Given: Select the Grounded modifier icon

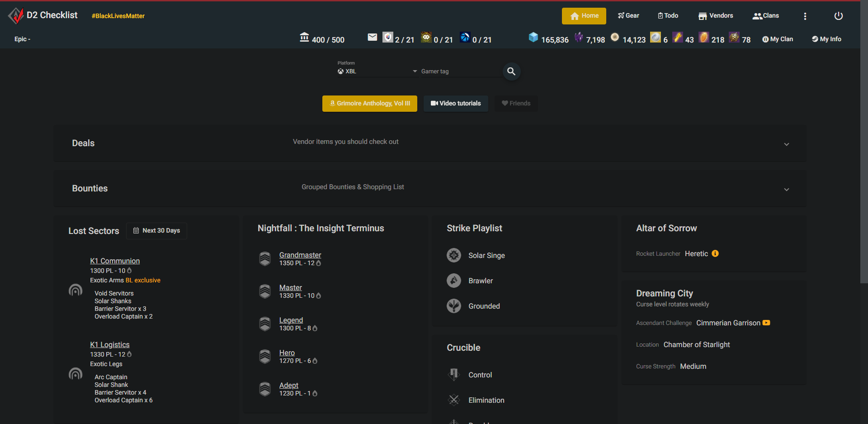Looking at the screenshot, I should coord(454,306).
